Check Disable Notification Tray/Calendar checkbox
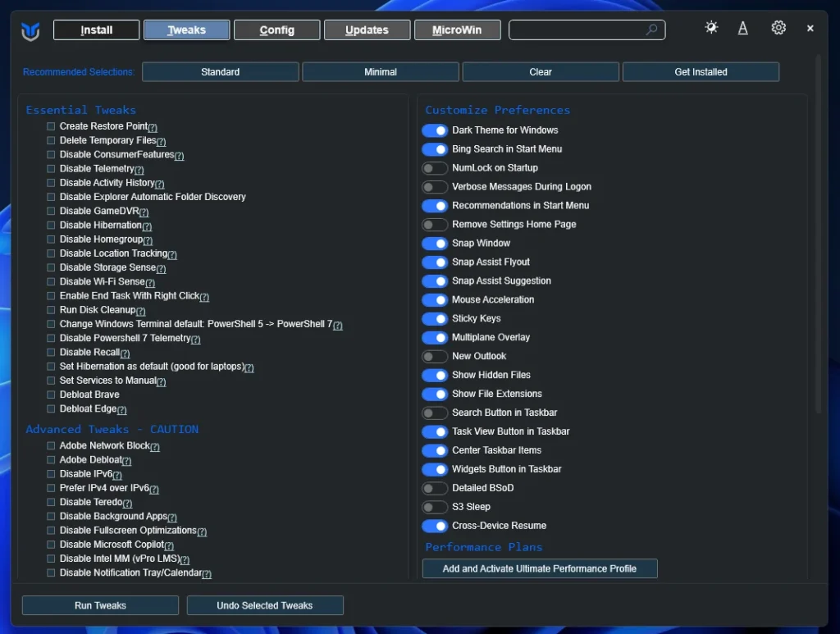840x634 pixels. 51,573
